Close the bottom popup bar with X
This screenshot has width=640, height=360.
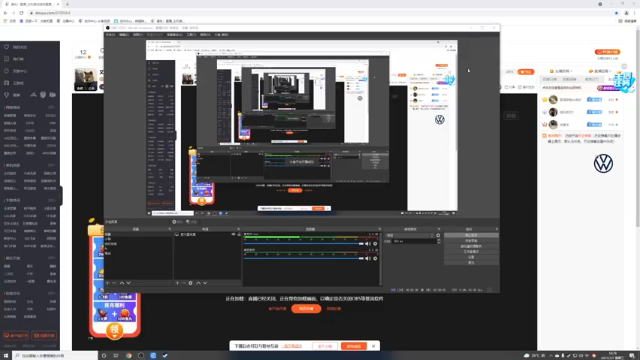pos(373,346)
